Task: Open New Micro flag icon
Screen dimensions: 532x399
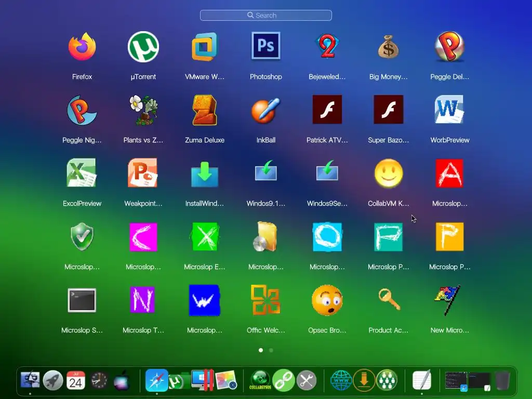Action: [448, 300]
